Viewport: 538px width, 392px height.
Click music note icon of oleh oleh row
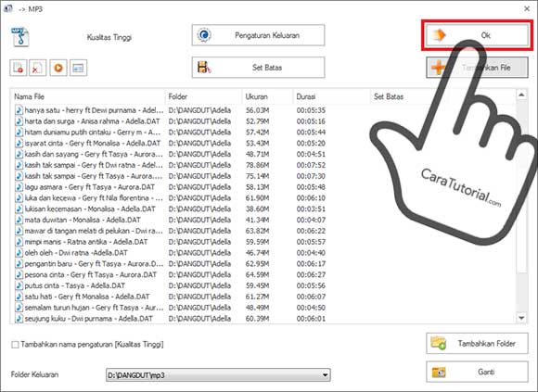point(19,253)
